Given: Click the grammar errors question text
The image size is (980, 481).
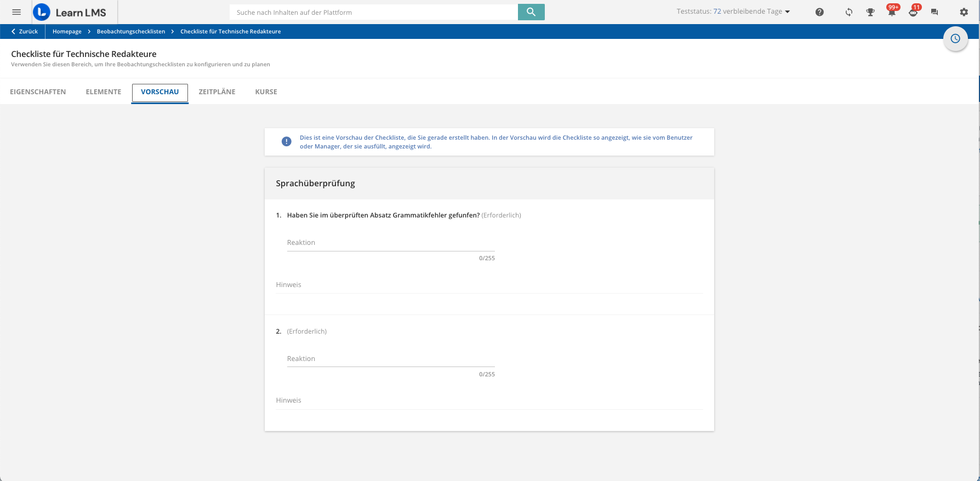Looking at the screenshot, I should pos(383,215).
